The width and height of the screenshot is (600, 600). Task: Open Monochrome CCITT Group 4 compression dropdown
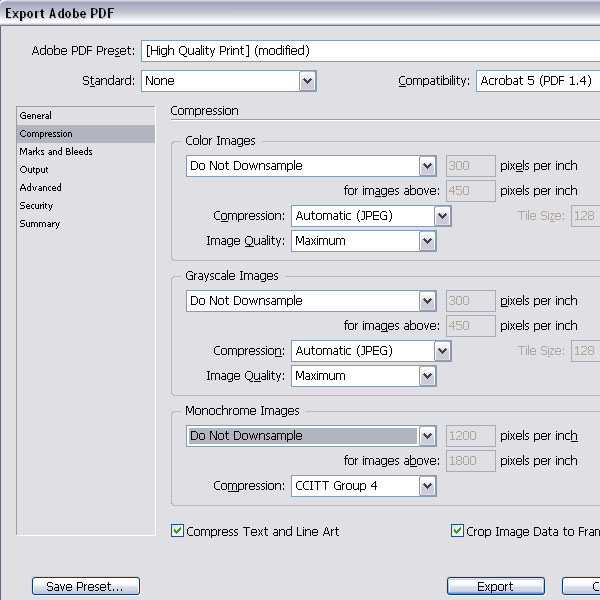427,486
